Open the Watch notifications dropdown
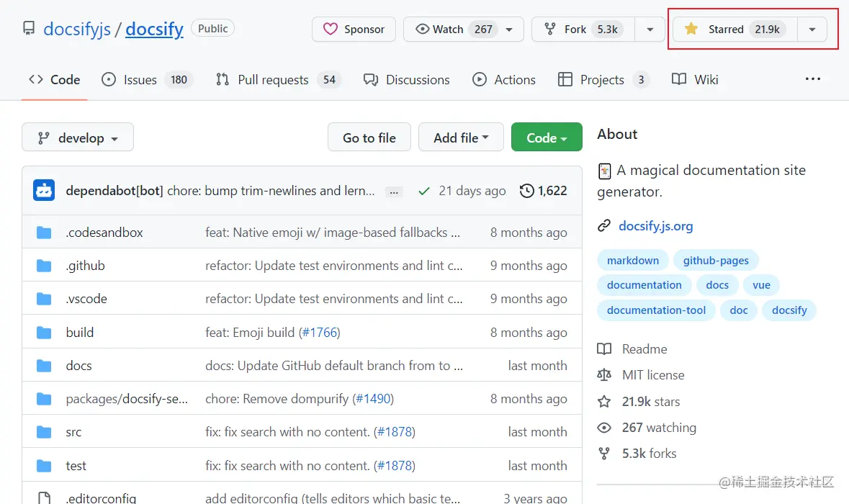Screen dimensions: 849x504 tap(464, 30)
